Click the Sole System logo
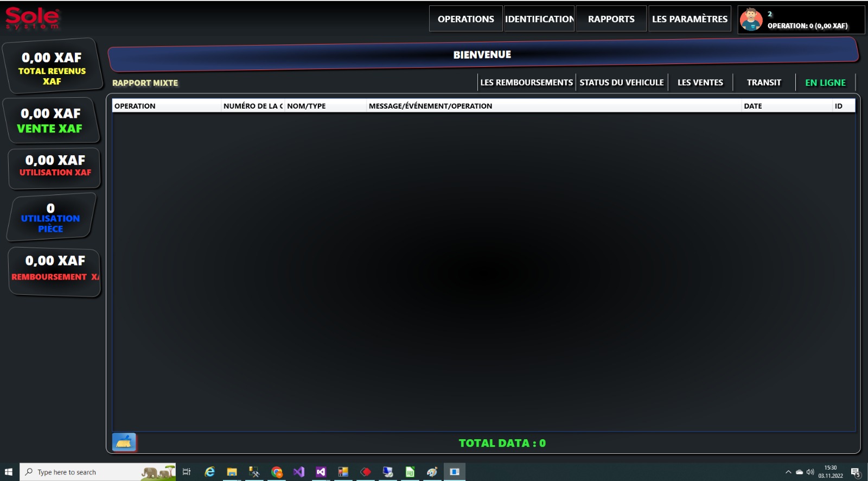The height and width of the screenshot is (481, 868). click(32, 18)
